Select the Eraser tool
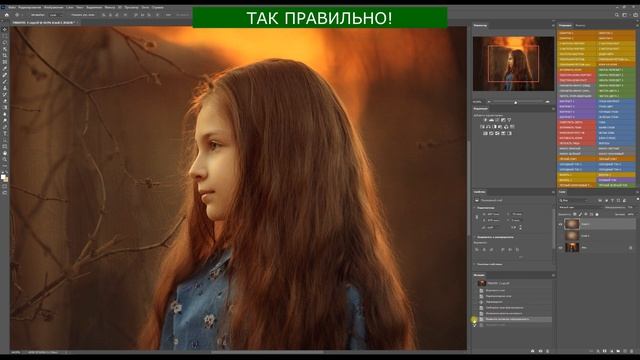 click(x=4, y=101)
